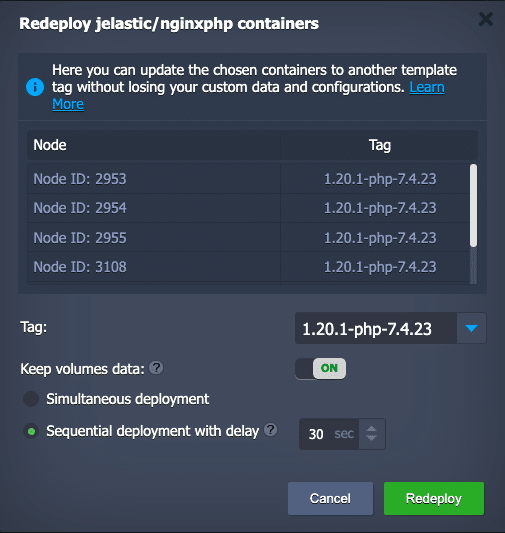This screenshot has height=533, width=505.
Task: Click the help icon beside Keep volumes data
Action: coord(156,368)
